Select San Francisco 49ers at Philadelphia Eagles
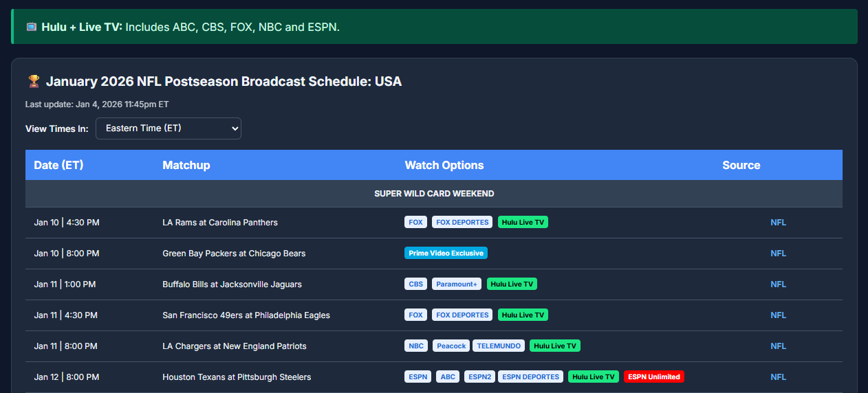The width and height of the screenshot is (868, 393). point(246,315)
